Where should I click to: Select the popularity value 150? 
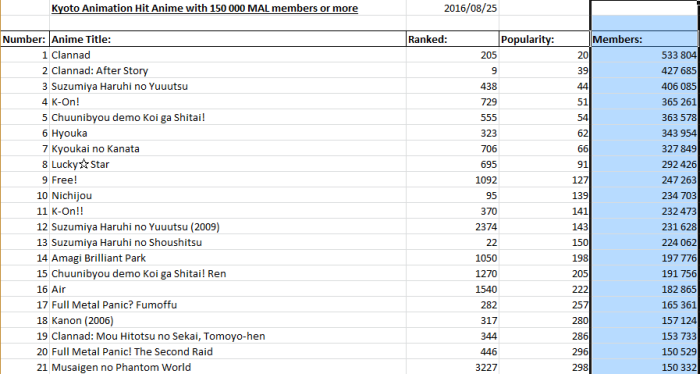click(x=544, y=242)
